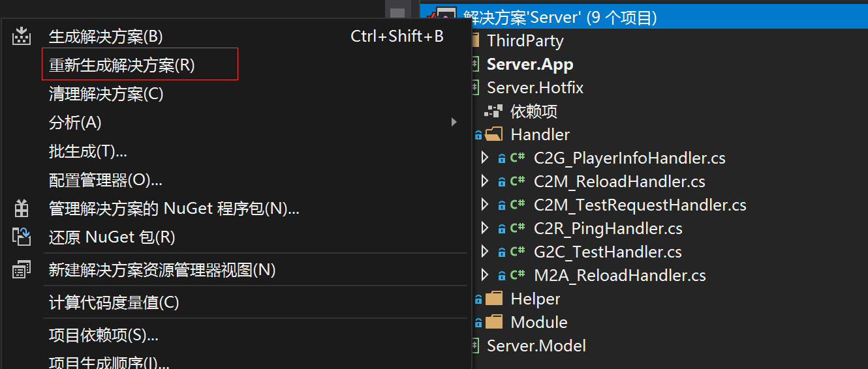The image size is (868, 369).
Task: Select the solution 'Server' root node
Action: point(560,18)
